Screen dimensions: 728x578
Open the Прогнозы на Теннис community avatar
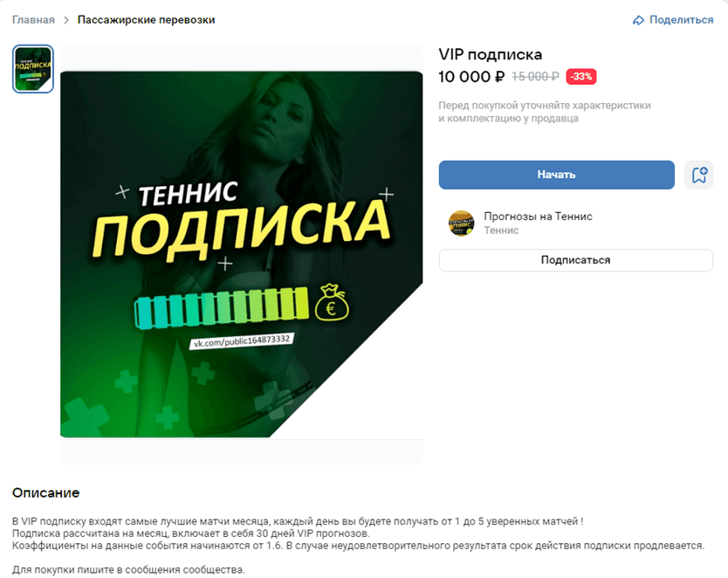coord(461,223)
